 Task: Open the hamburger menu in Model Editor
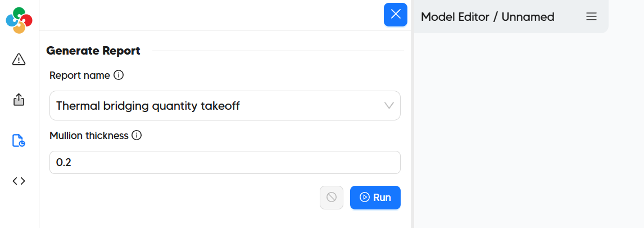click(x=591, y=17)
